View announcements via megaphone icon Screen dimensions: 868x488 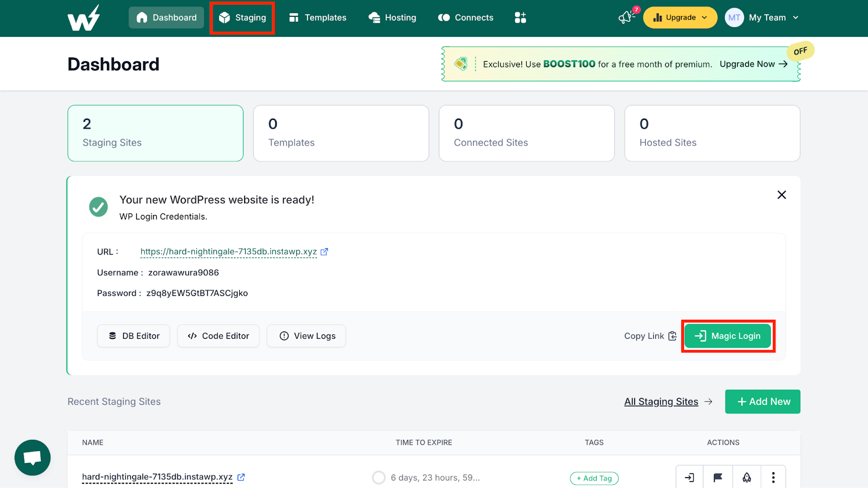(x=627, y=17)
